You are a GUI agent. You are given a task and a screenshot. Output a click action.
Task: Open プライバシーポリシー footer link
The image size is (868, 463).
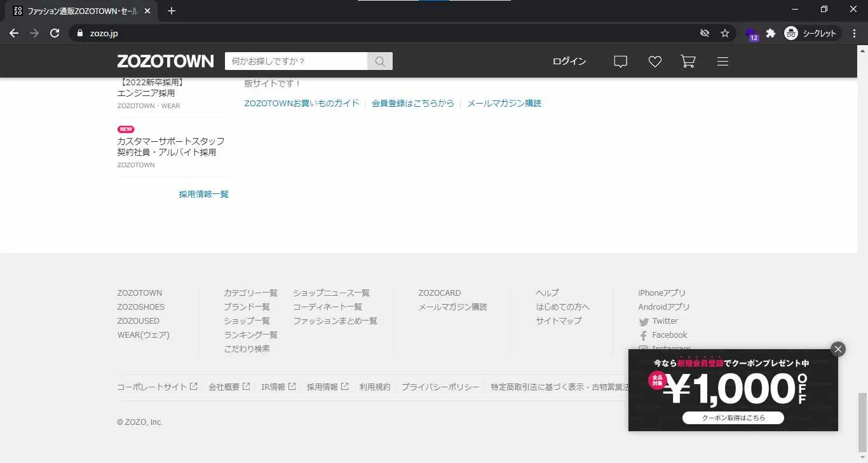[440, 387]
